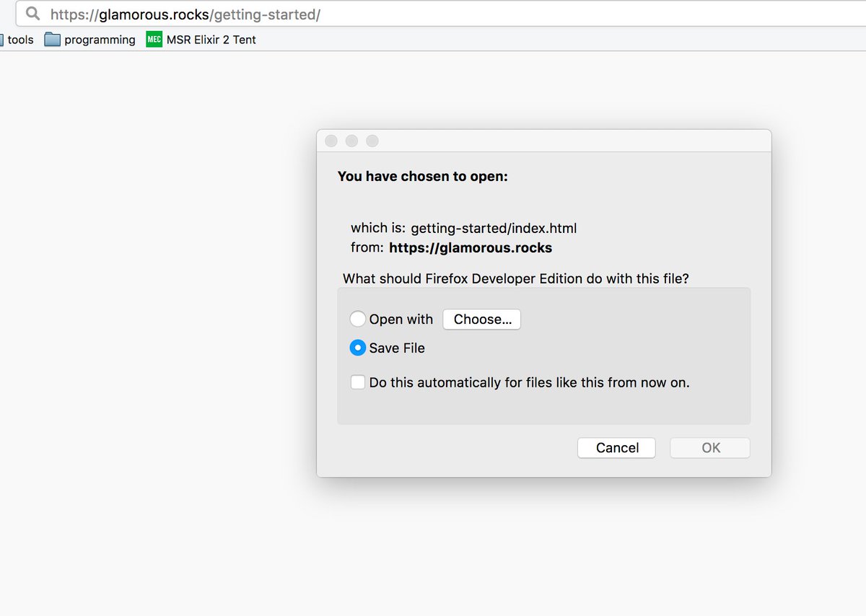Open the programming bookmarks folder
The width and height of the screenshot is (866, 616).
pos(90,40)
